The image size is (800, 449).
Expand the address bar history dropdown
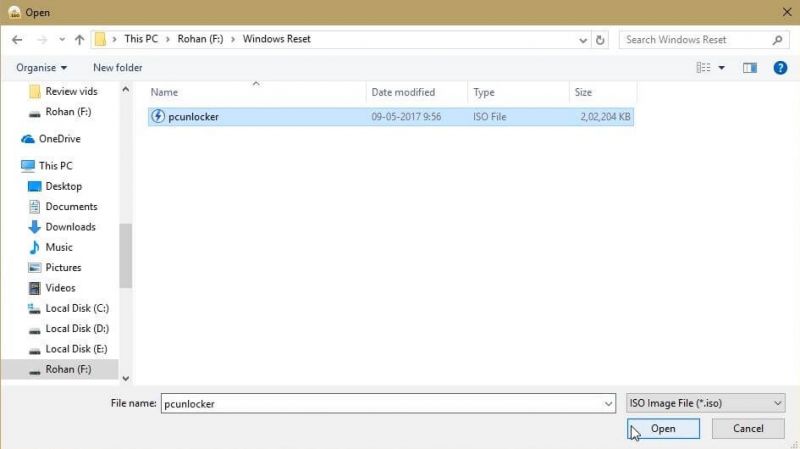[583, 40]
